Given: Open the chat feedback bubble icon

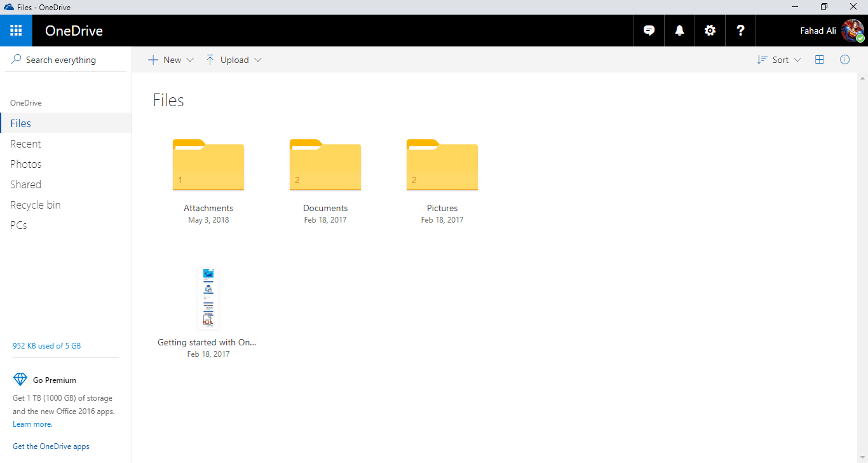Looking at the screenshot, I should (x=649, y=31).
